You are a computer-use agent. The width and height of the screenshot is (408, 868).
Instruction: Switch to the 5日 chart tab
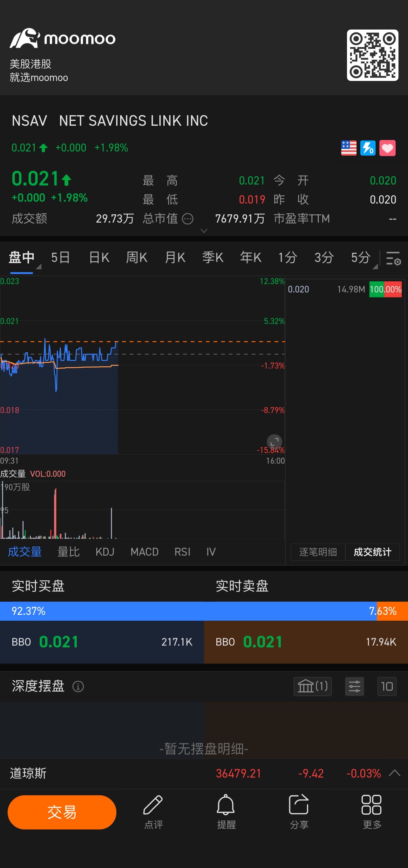pyautogui.click(x=60, y=257)
